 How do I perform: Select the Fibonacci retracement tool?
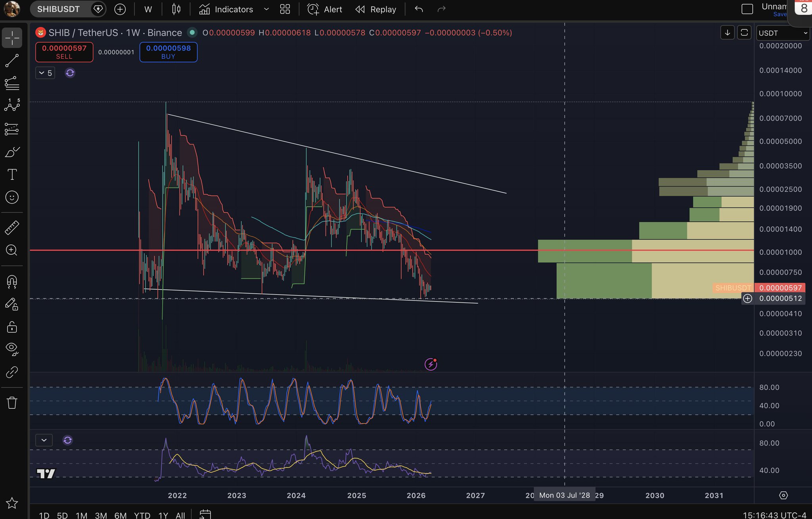point(12,83)
